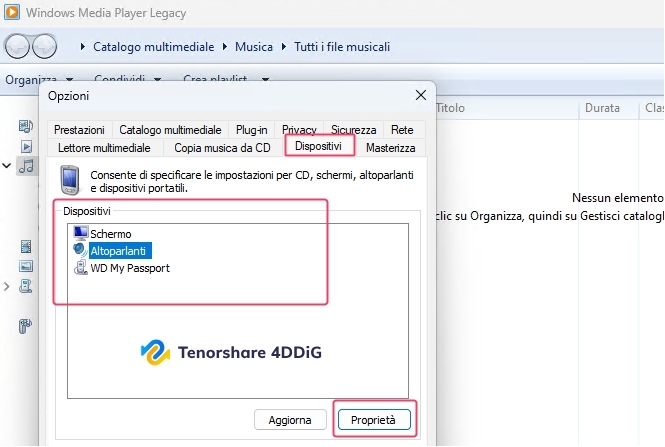Screen dimensions: 665x447
Task: Open the Other libraries sidebar icon
Action: (25, 326)
